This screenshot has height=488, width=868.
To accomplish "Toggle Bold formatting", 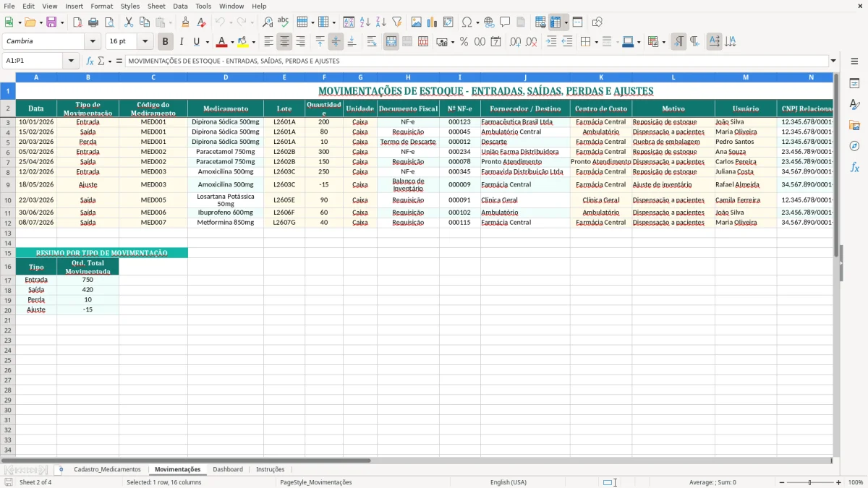I will [166, 42].
